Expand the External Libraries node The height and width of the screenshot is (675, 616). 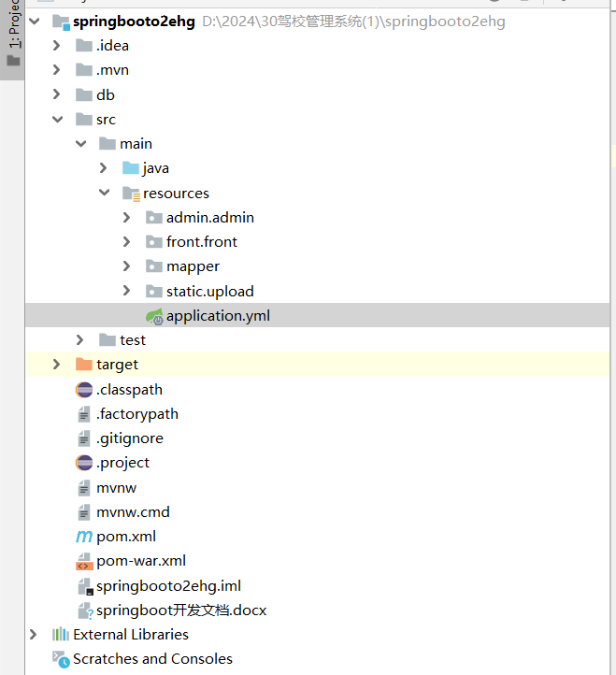point(34,635)
